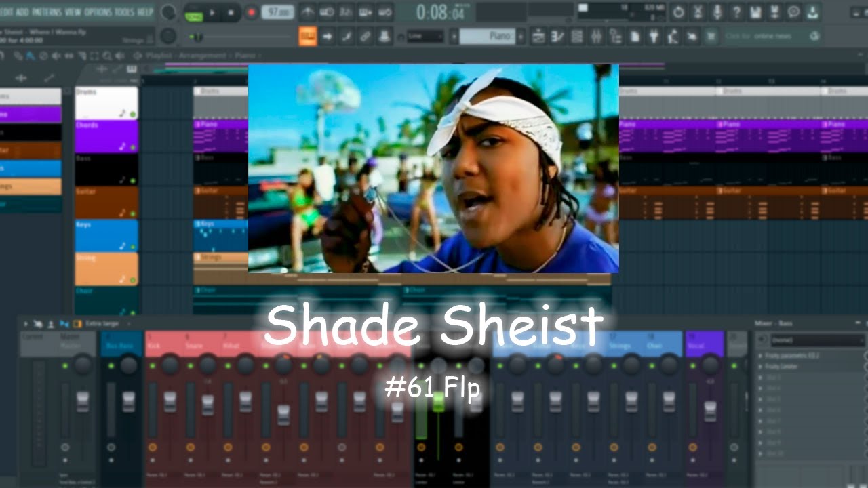Click the chain-link icon in the recording panel
The height and width of the screenshot is (488, 868).
point(366,36)
